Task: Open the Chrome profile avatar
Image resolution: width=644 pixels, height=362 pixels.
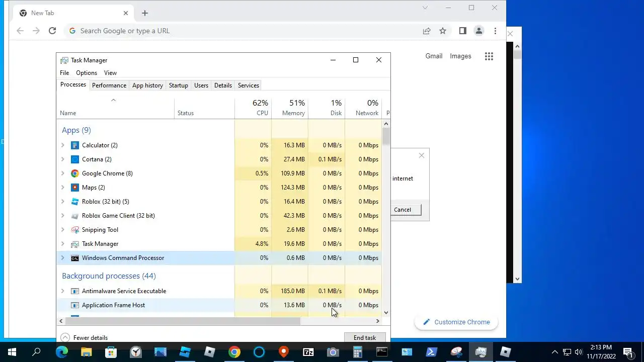Action: (x=479, y=31)
